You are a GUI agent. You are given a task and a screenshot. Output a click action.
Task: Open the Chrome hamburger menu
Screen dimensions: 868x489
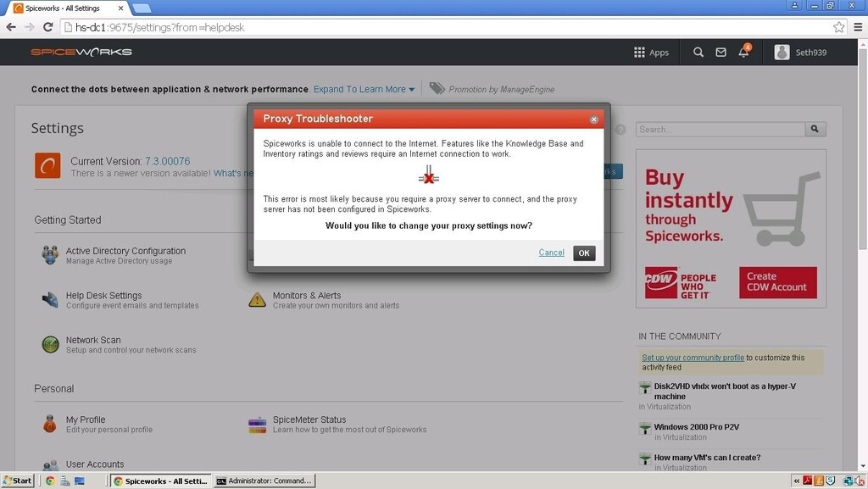pyautogui.click(x=858, y=27)
